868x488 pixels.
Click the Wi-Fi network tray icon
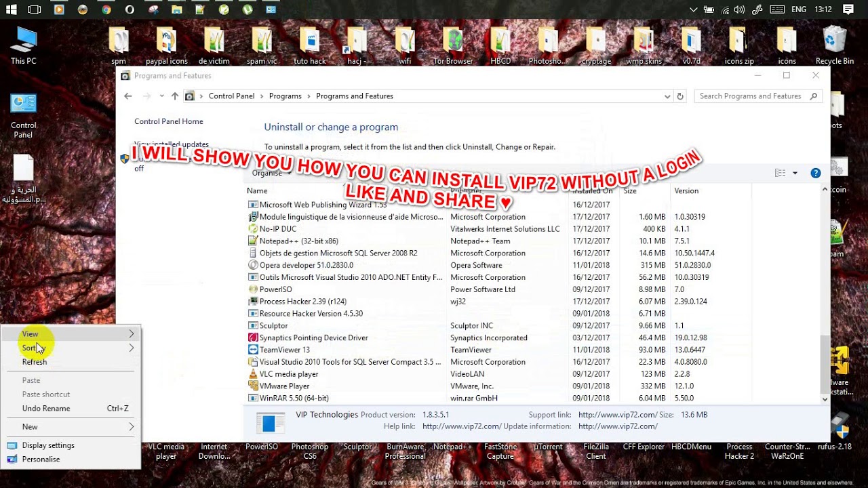(724, 9)
